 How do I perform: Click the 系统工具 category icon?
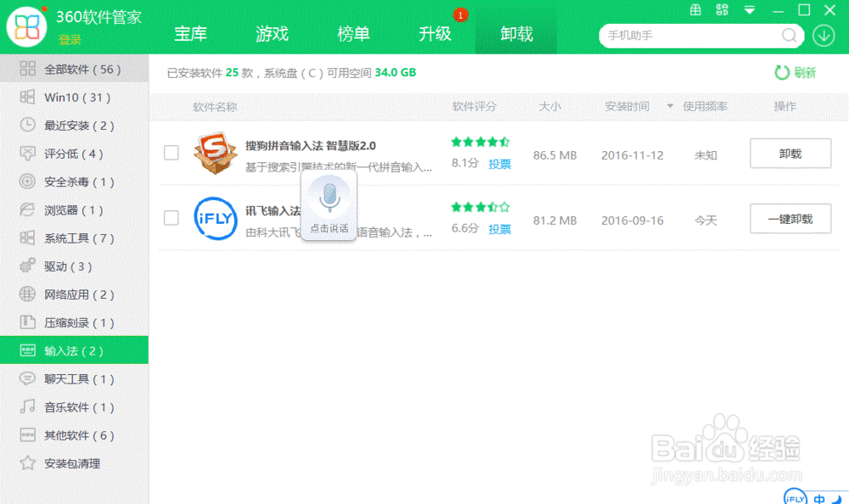click(x=27, y=238)
